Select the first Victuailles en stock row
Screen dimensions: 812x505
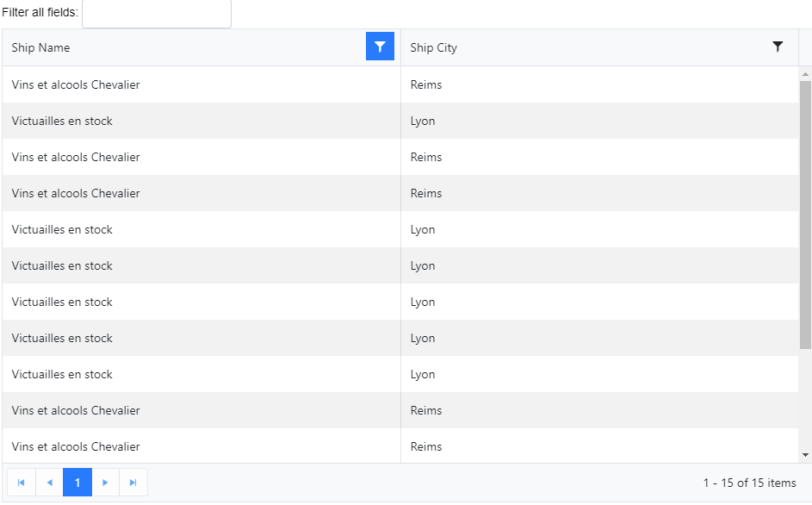62,121
